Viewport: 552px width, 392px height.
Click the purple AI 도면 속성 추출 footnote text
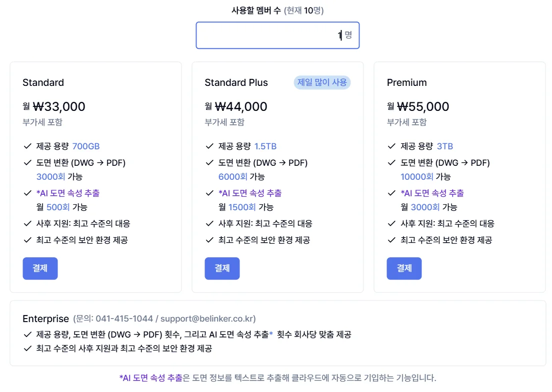point(151,378)
